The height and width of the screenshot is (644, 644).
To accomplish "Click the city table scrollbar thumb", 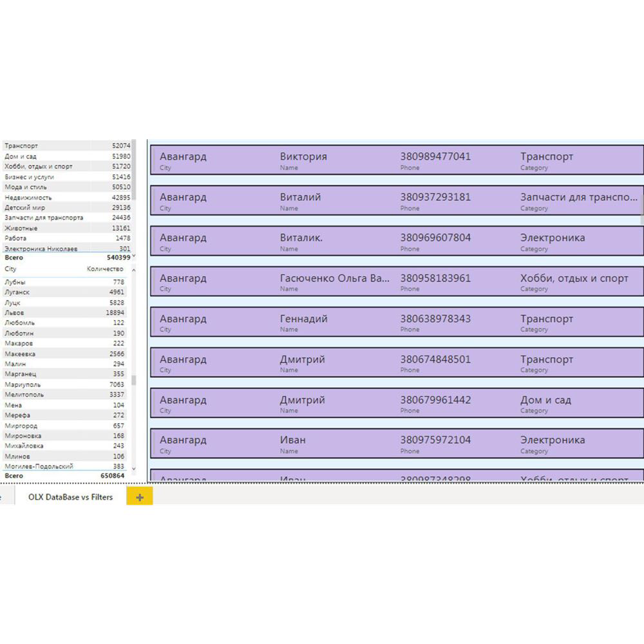I will 133,379.
